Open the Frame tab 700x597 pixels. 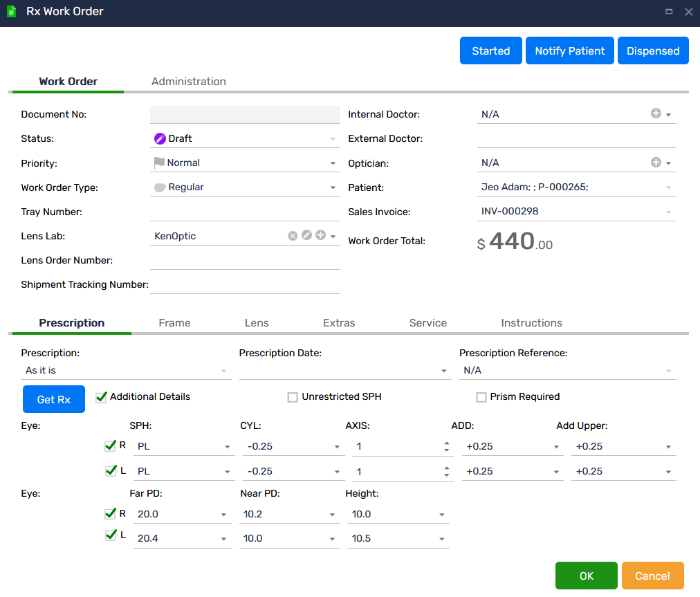tap(174, 323)
